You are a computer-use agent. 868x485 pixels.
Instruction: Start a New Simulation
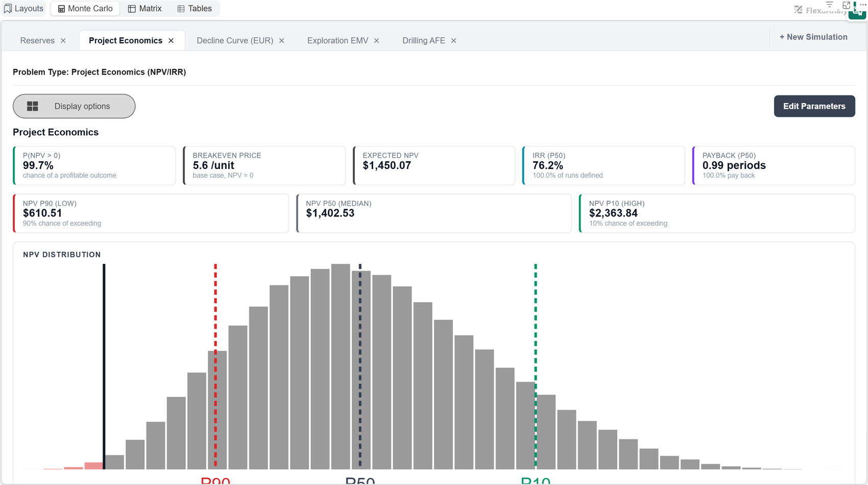[813, 37]
